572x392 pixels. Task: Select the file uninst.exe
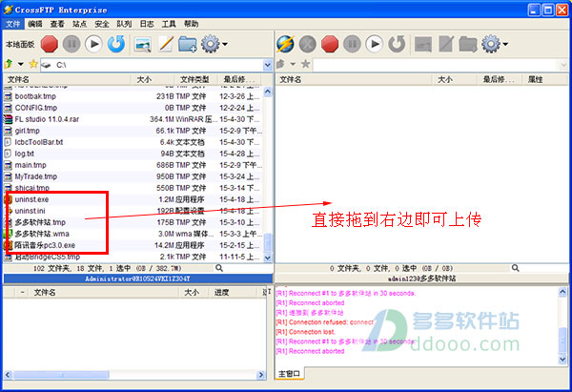tap(133, 199)
